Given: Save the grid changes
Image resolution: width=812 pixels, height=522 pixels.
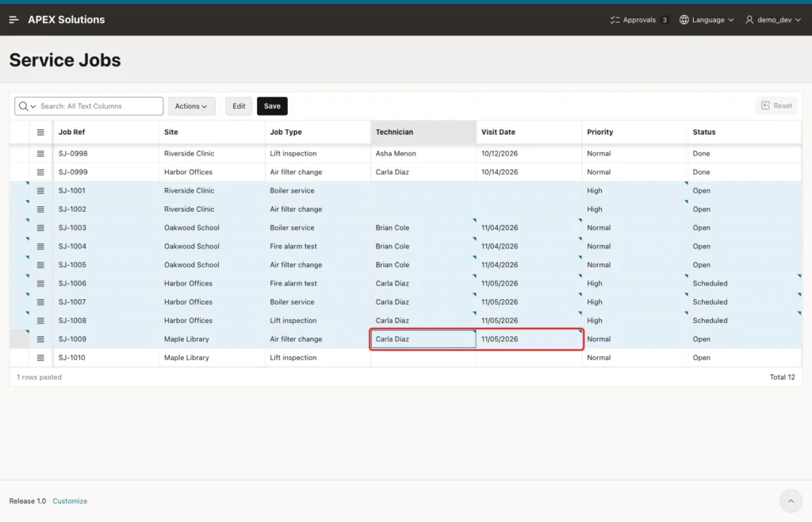Looking at the screenshot, I should point(273,106).
